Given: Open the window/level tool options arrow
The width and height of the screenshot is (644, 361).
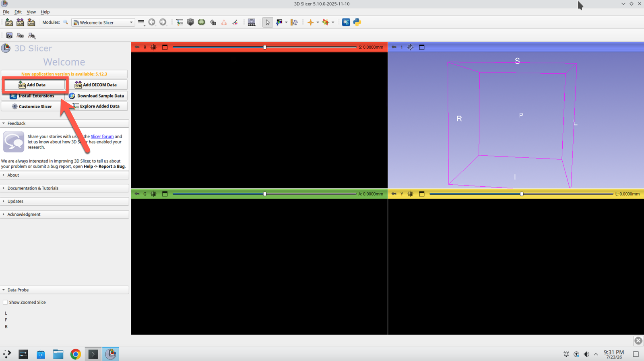Looking at the screenshot, I should click(x=286, y=23).
